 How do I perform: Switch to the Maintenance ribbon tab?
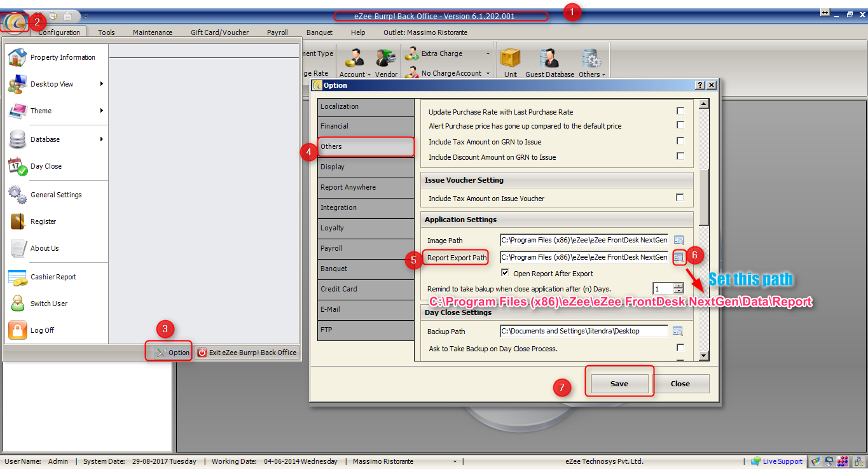(153, 32)
